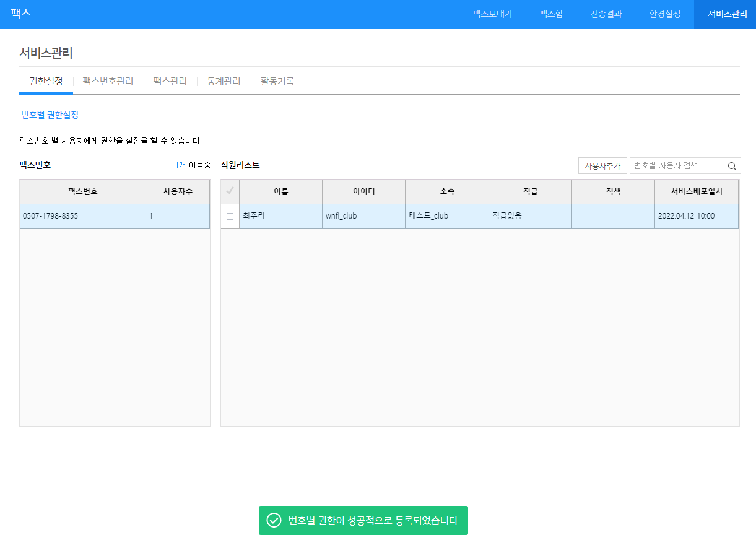Click the 사용자추가 button
Viewport: 756px width, 535px height.
[x=602, y=166]
